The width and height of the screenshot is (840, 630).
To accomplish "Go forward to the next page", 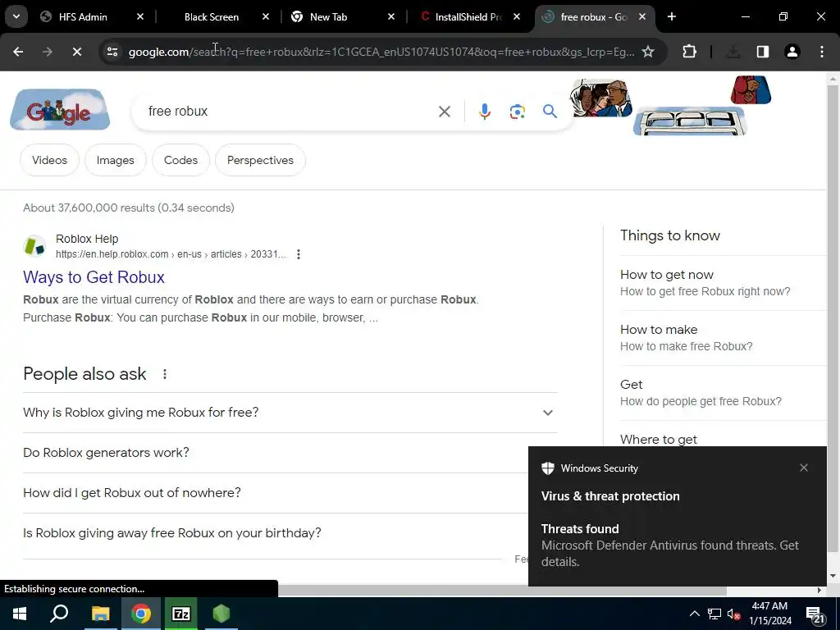I will [x=48, y=52].
